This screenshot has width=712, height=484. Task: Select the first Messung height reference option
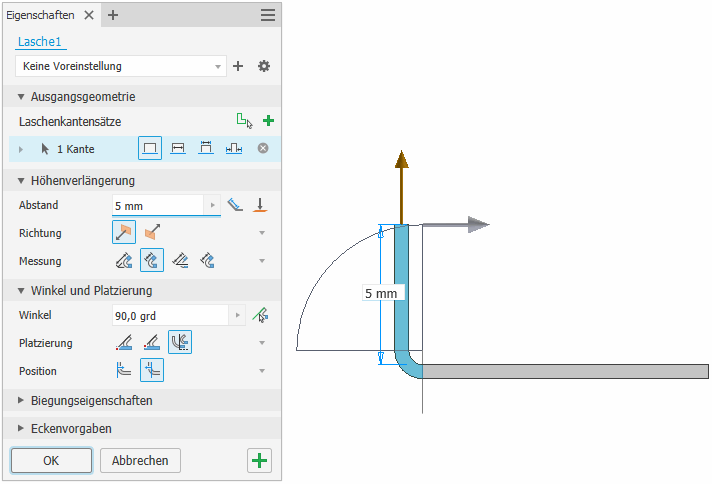(x=124, y=261)
